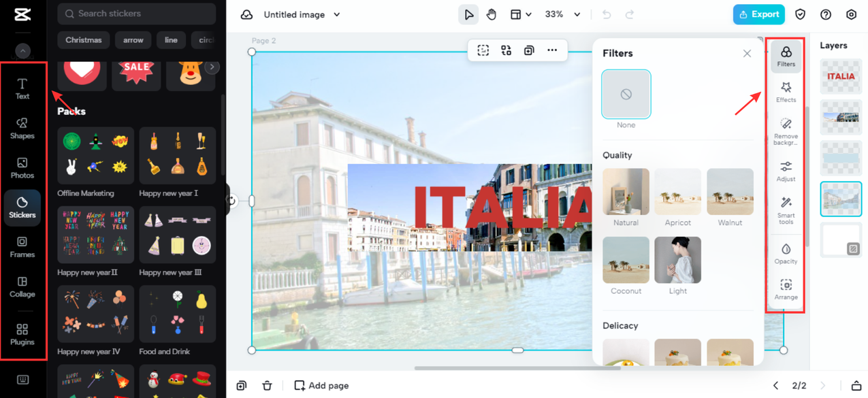Open the layout view dropdown
Screen dimensions: 868x398
pyautogui.click(x=521, y=14)
